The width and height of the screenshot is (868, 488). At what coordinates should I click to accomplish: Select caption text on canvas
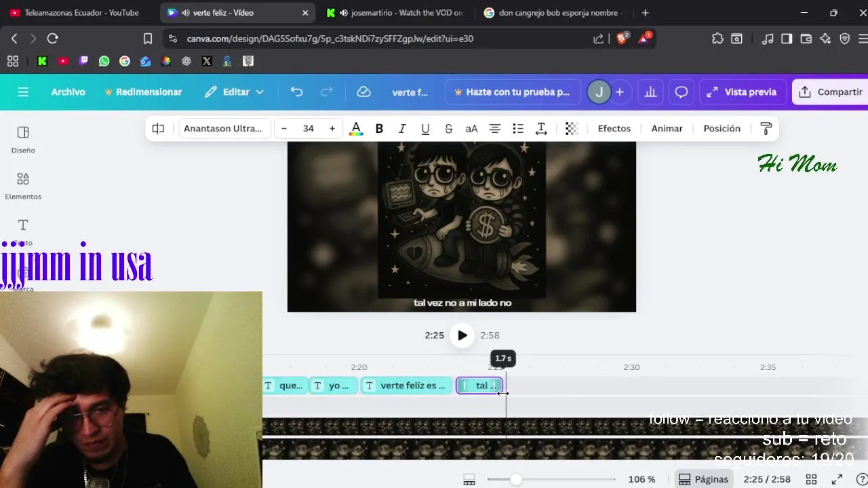click(462, 303)
